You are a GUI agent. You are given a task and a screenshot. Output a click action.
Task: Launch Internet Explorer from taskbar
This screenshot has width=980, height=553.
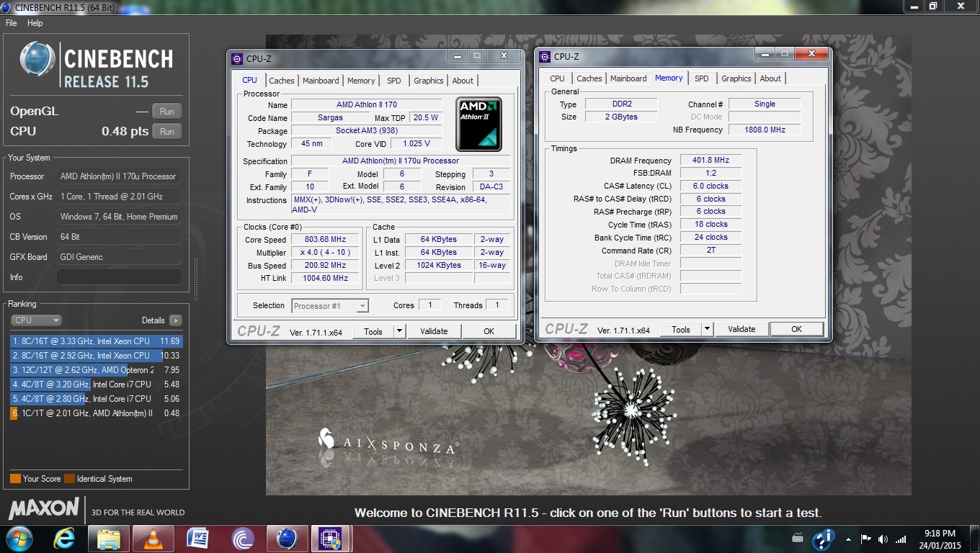pyautogui.click(x=64, y=539)
